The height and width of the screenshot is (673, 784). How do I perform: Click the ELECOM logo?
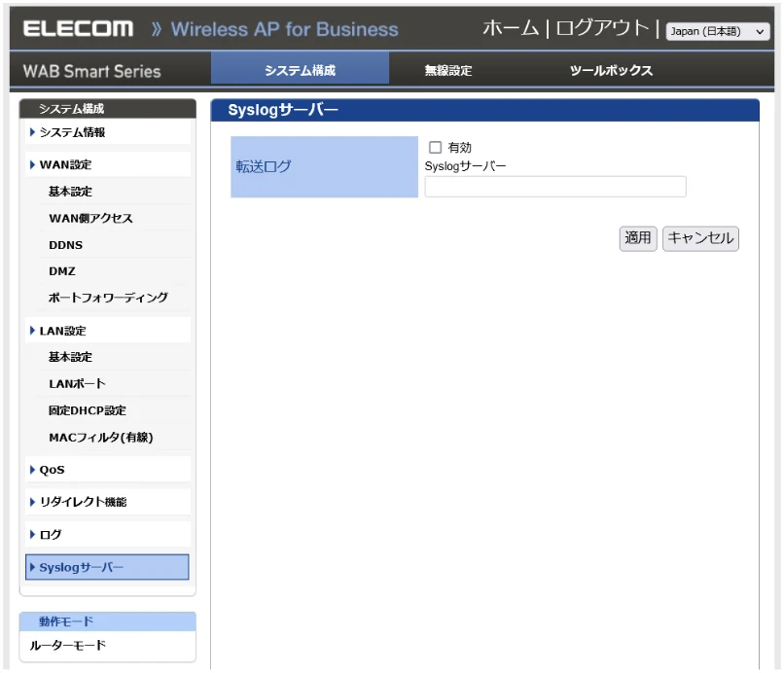point(78,28)
